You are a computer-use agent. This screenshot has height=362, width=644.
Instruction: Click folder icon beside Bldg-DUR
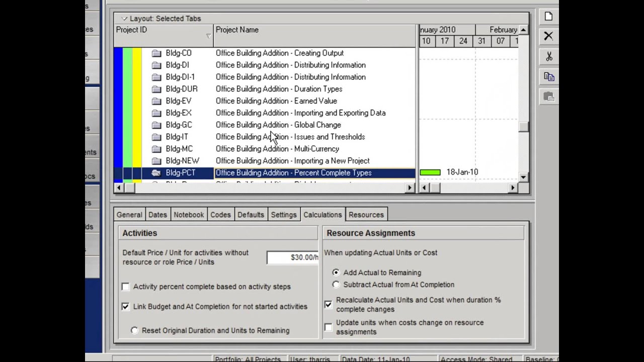point(156,89)
